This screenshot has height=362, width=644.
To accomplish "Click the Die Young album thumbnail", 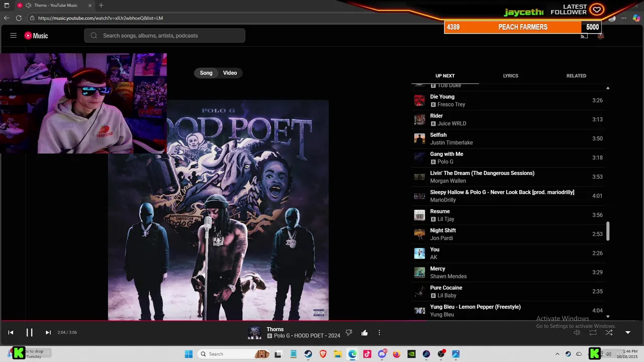I will click(420, 101).
